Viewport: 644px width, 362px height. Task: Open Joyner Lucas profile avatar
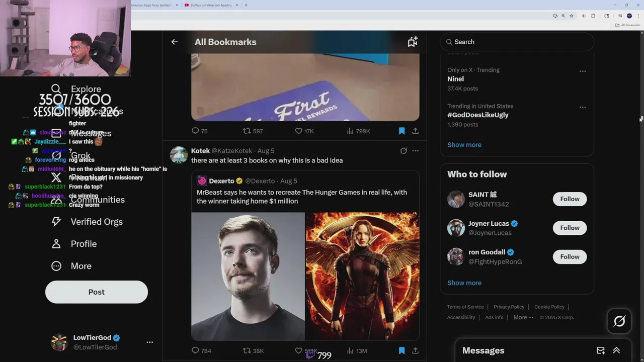(456, 228)
